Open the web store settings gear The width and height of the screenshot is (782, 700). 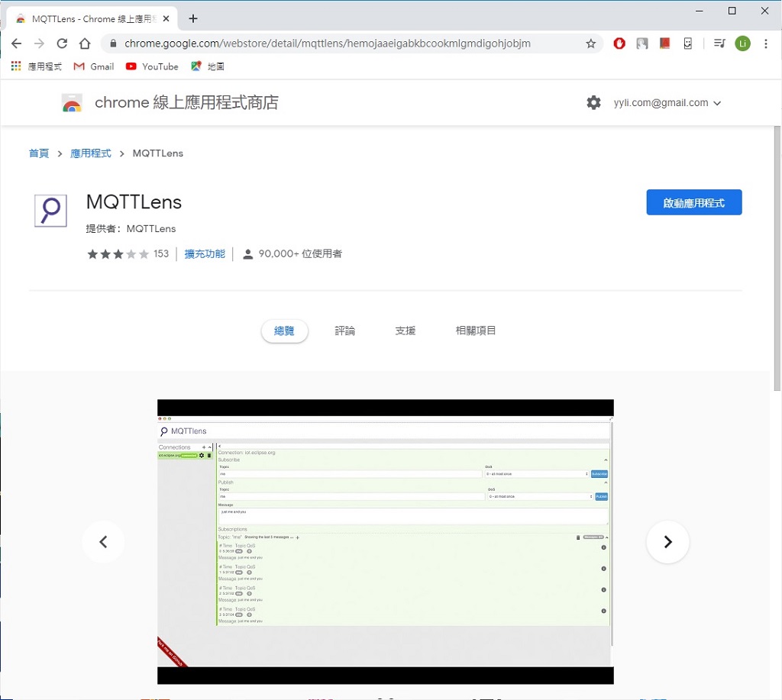click(x=593, y=103)
